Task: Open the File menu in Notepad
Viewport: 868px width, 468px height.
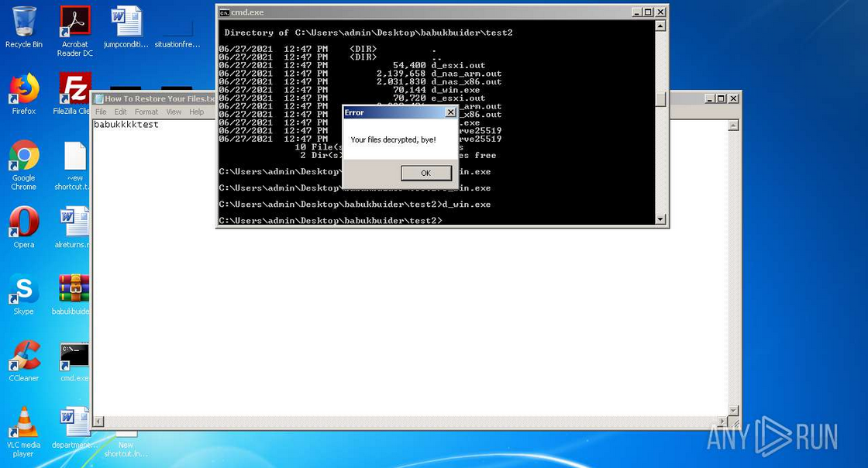Action: tap(101, 111)
